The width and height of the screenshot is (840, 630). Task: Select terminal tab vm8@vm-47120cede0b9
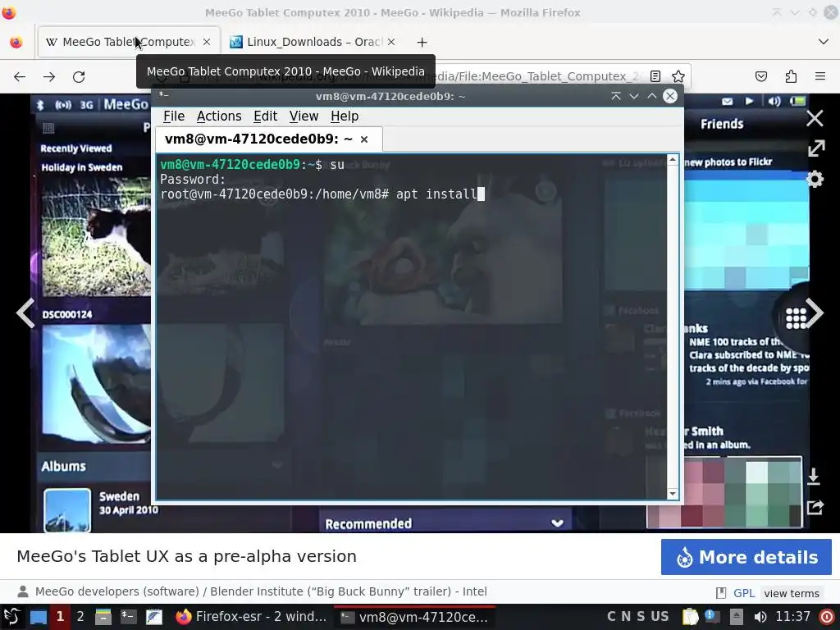(x=258, y=139)
